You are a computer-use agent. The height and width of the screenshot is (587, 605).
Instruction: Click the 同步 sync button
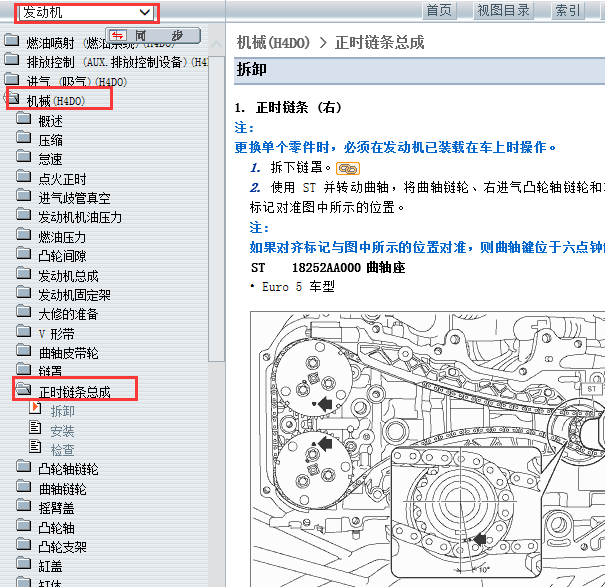point(153,36)
